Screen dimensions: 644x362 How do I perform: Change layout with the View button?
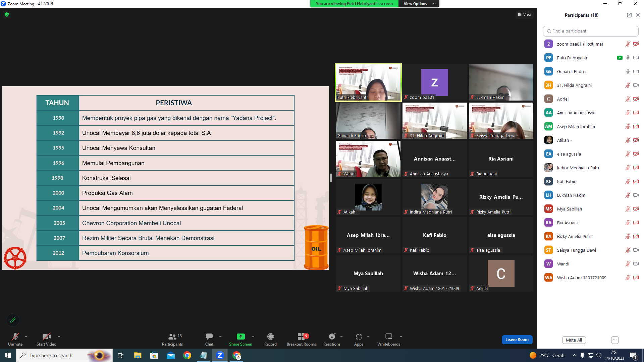[x=525, y=14]
